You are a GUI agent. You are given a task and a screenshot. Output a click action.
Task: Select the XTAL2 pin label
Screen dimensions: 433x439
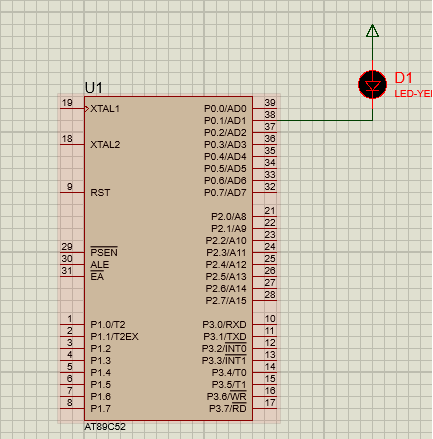tap(105, 145)
